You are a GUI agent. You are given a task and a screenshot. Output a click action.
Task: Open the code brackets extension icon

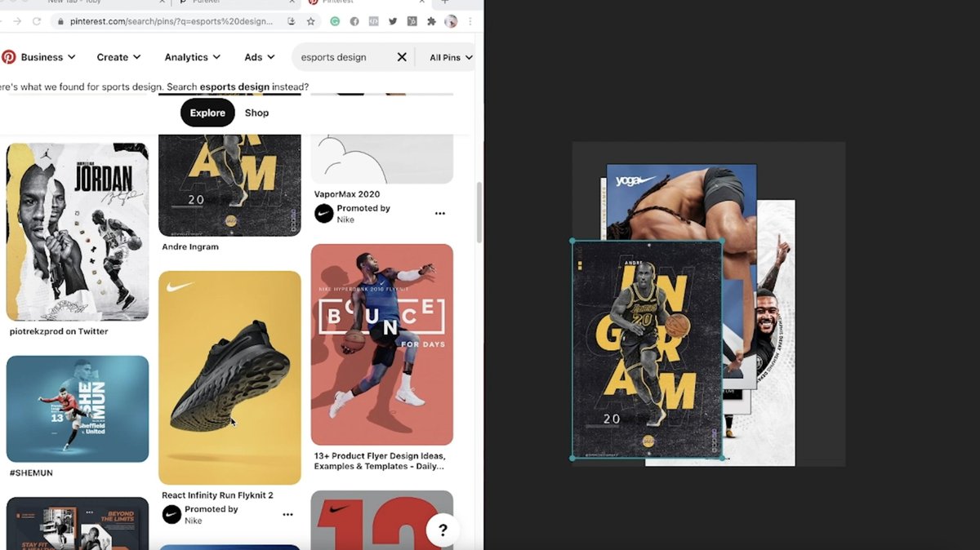coord(373,21)
